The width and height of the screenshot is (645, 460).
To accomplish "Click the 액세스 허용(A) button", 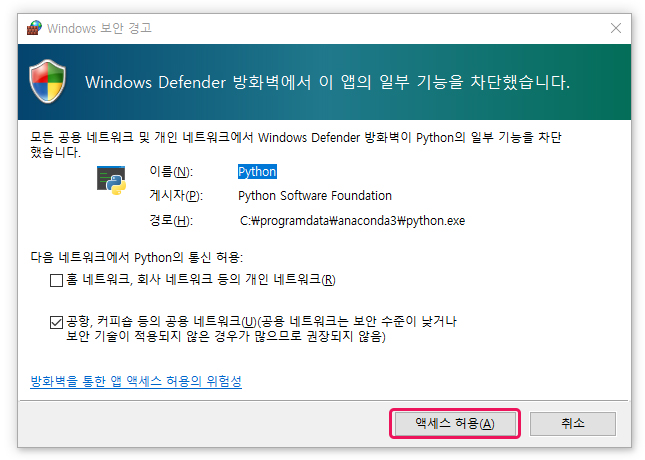I will click(455, 423).
